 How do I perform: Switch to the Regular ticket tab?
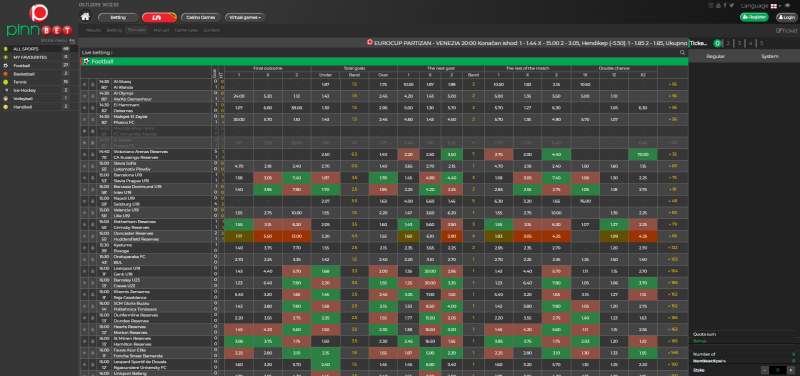point(715,57)
